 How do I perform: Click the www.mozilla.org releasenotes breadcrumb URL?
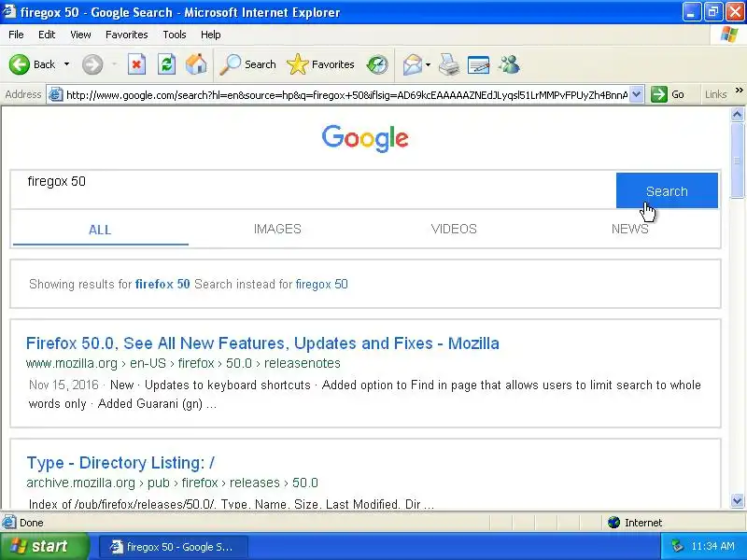click(183, 363)
